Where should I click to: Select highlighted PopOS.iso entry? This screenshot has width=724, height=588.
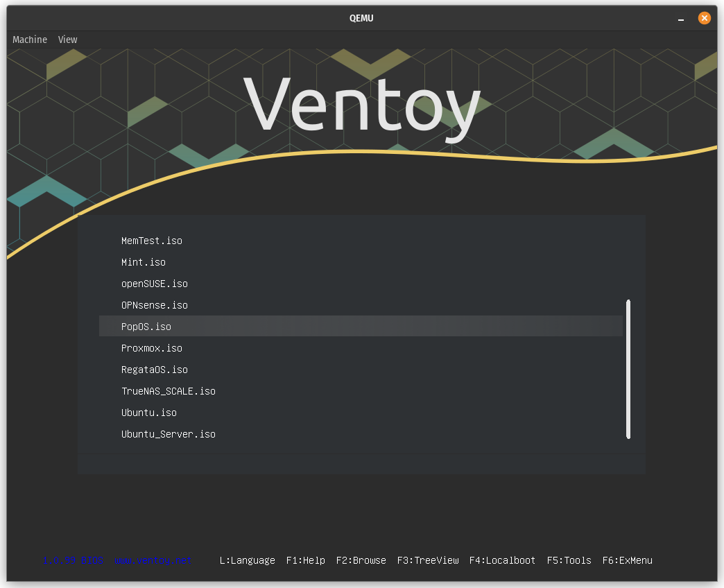[x=361, y=327]
